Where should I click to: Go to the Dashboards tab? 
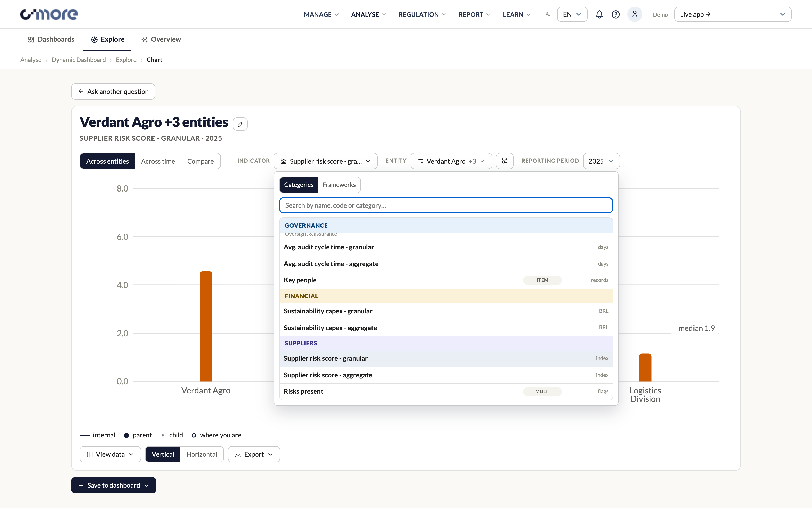pyautogui.click(x=51, y=39)
